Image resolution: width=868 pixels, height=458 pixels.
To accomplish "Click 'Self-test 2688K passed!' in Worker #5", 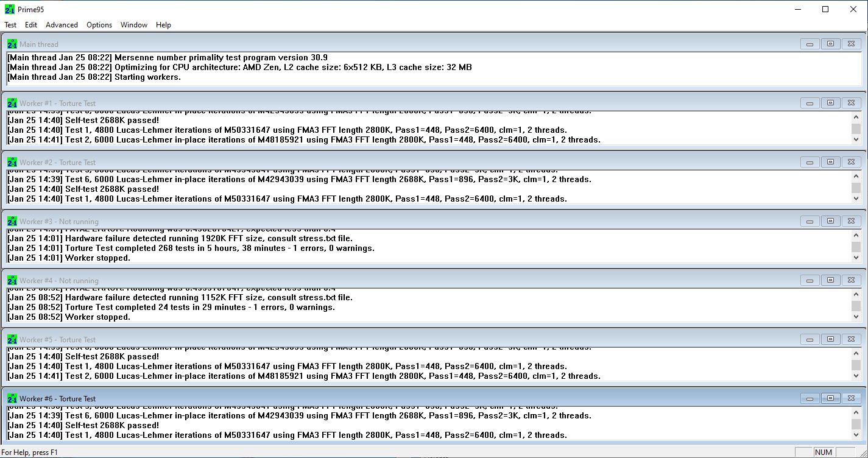I will pyautogui.click(x=83, y=356).
